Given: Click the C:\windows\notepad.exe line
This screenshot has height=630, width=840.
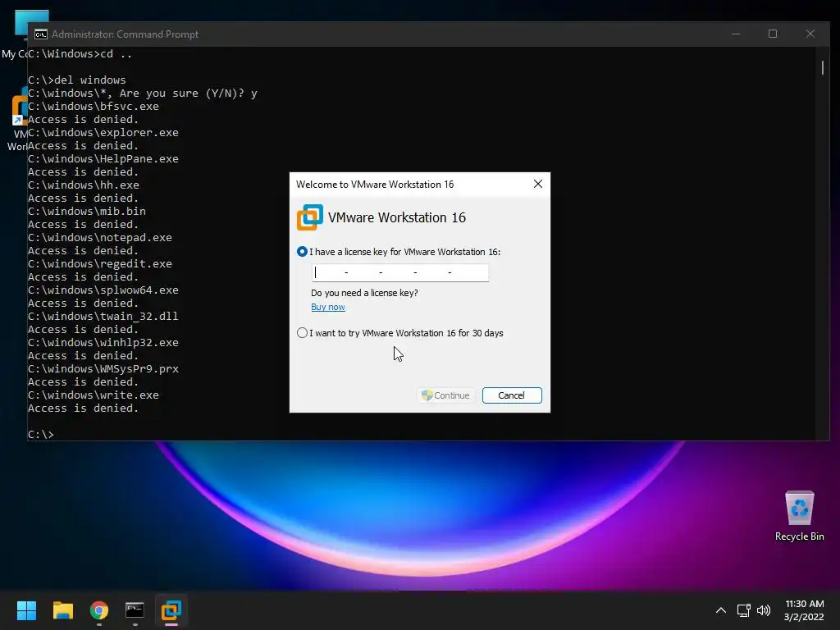Looking at the screenshot, I should coord(100,237).
